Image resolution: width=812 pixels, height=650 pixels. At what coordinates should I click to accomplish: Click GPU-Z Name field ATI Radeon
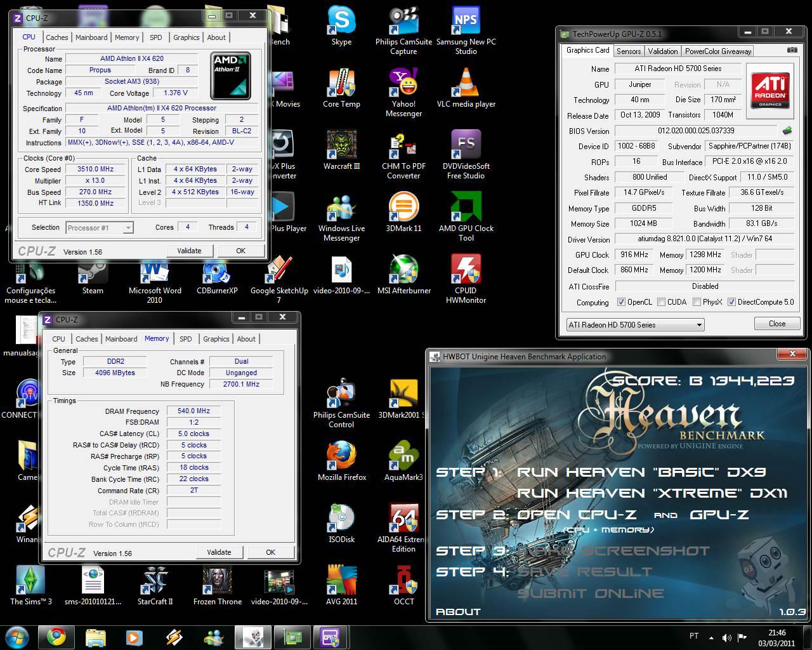pyautogui.click(x=678, y=69)
